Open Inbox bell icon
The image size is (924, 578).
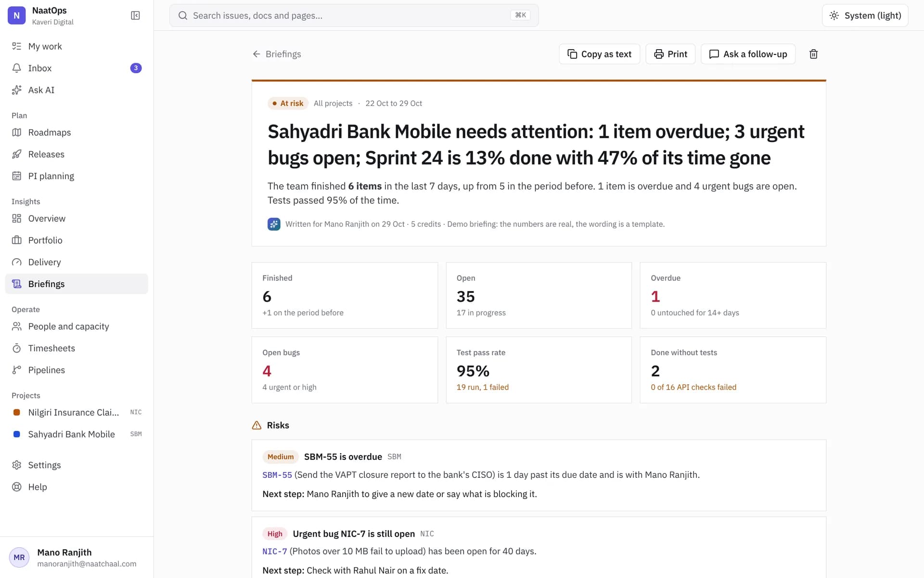17,68
